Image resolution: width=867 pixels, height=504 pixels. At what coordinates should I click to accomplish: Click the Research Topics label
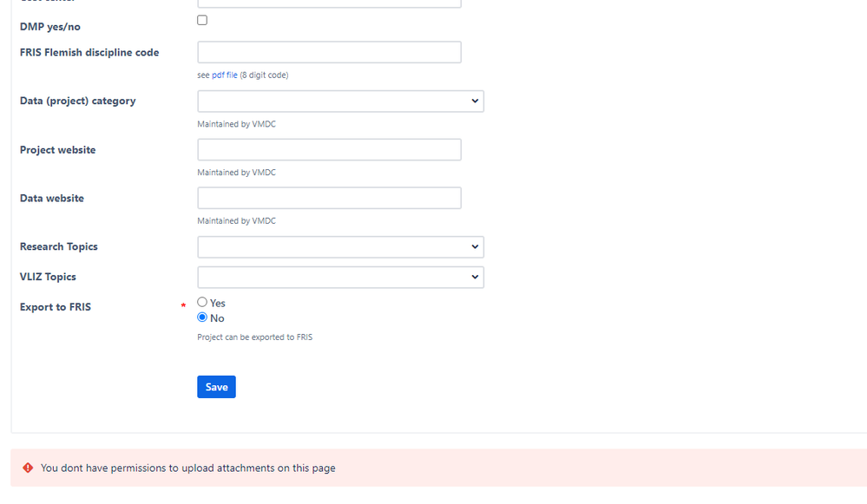pyautogui.click(x=59, y=246)
